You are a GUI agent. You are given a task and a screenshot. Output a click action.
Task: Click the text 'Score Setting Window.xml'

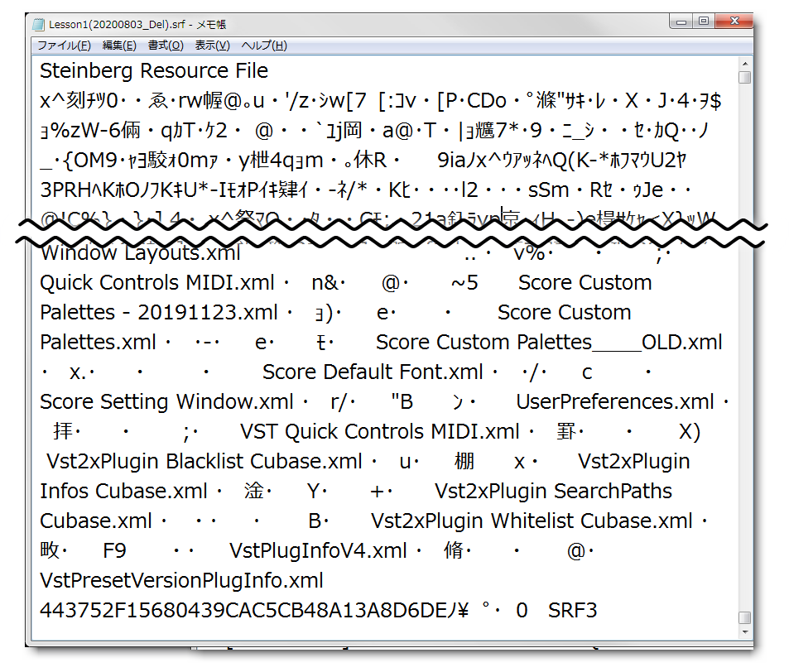tap(166, 402)
